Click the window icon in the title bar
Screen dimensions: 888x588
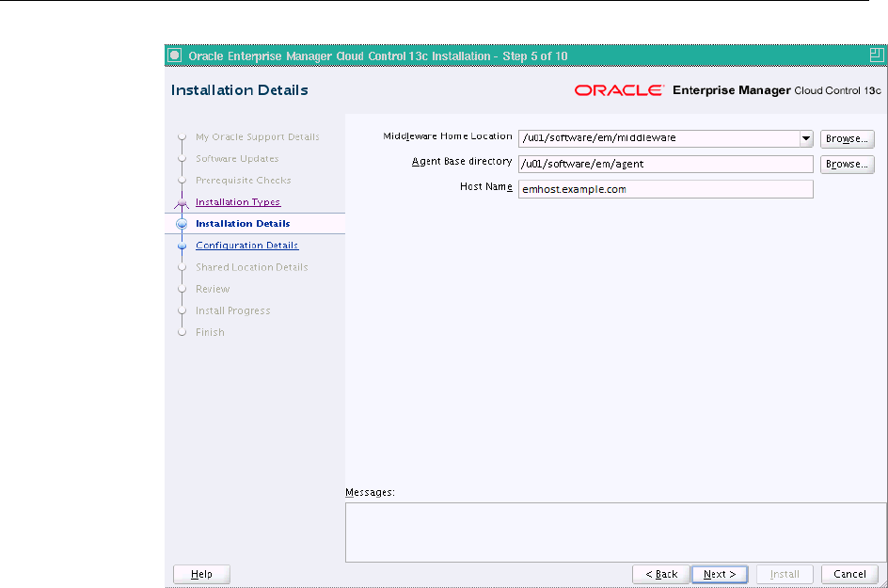(175, 56)
